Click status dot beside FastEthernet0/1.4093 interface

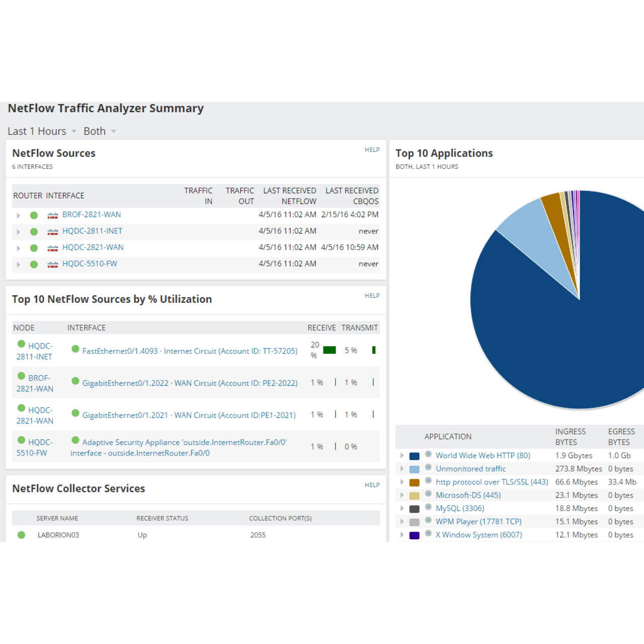tap(75, 349)
